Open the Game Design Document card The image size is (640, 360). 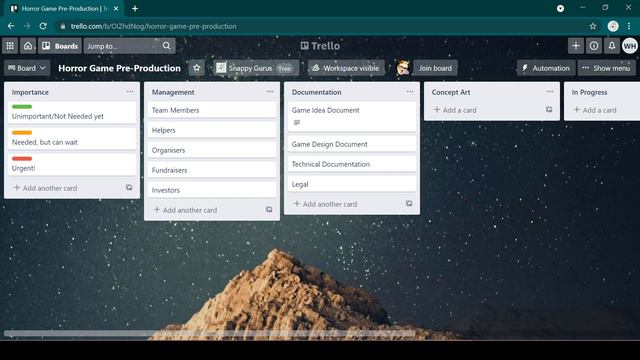pos(352,144)
